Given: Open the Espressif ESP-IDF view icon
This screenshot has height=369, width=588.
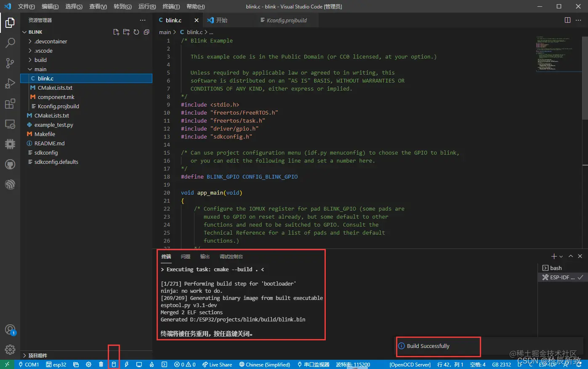Looking at the screenshot, I should click(10, 184).
